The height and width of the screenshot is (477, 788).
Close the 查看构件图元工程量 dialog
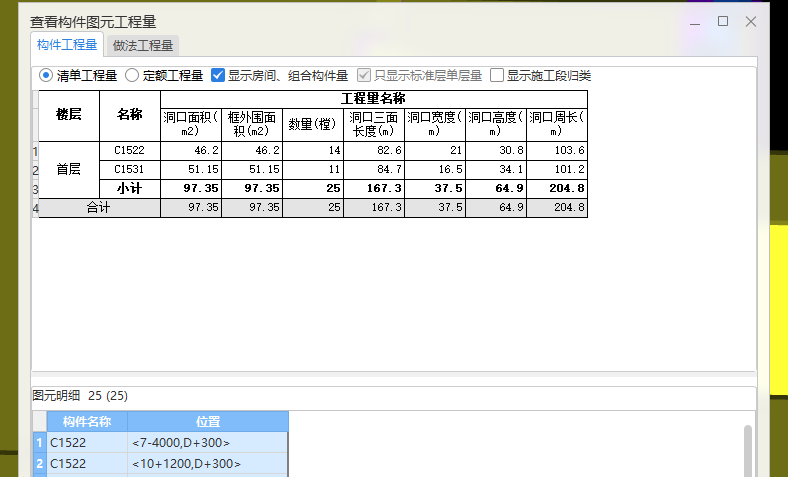(x=751, y=21)
